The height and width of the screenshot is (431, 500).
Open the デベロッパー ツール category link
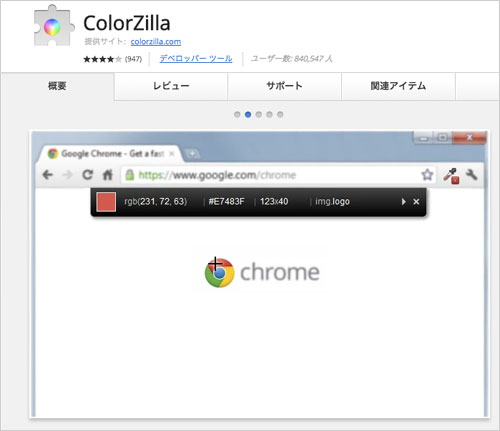(196, 59)
